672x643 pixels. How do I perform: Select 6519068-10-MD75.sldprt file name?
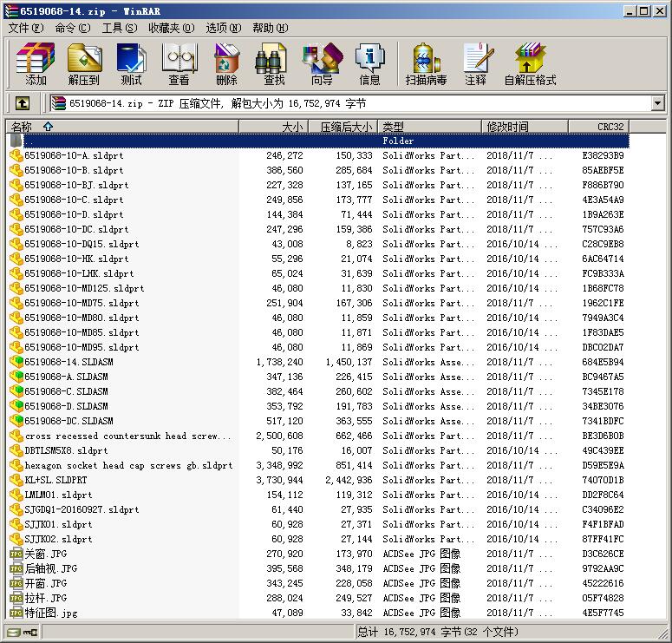[x=82, y=303]
